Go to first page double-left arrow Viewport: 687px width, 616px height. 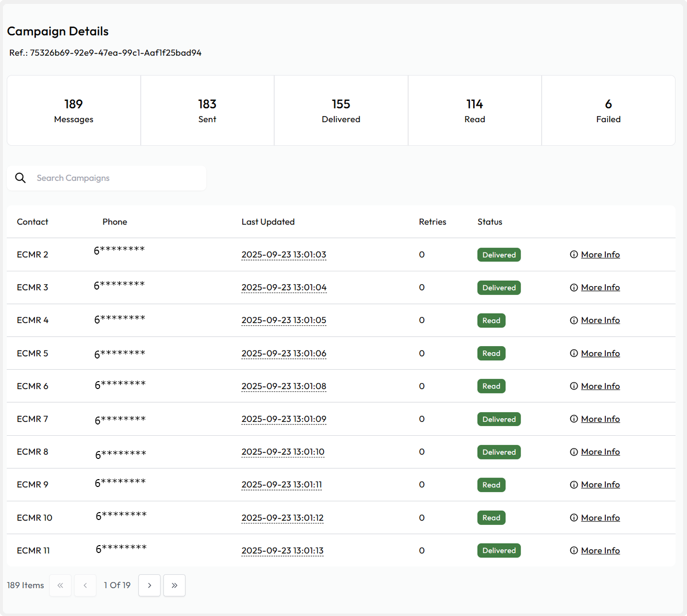click(x=61, y=585)
